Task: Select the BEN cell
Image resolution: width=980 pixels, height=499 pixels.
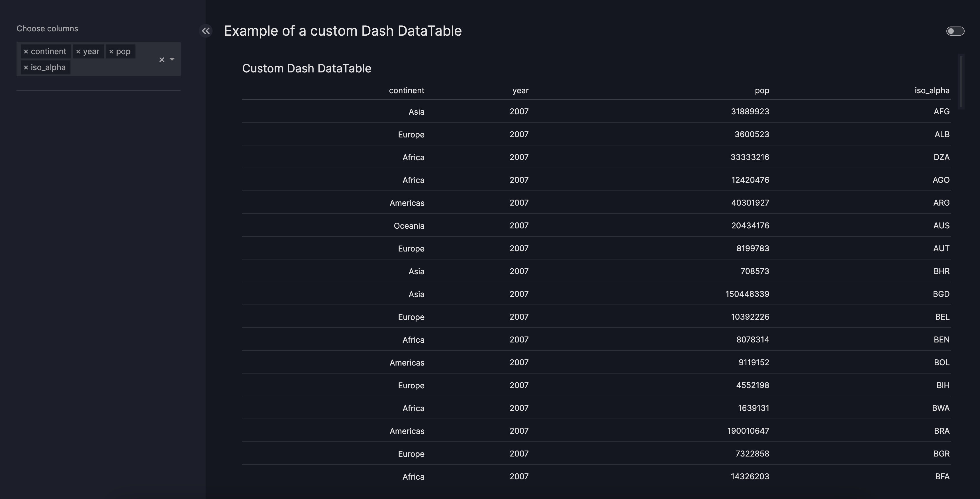Action: (941, 340)
